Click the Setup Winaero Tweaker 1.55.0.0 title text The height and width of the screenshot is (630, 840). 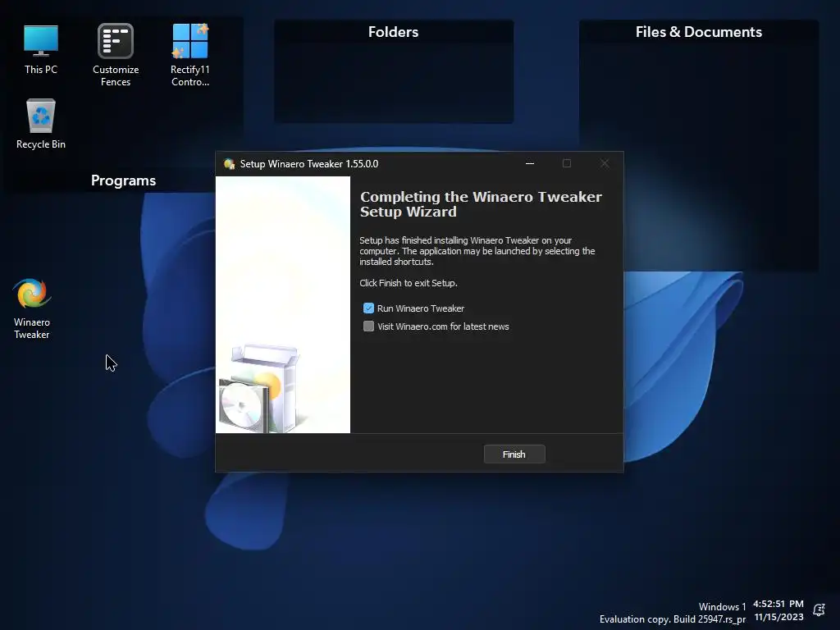tap(309, 164)
